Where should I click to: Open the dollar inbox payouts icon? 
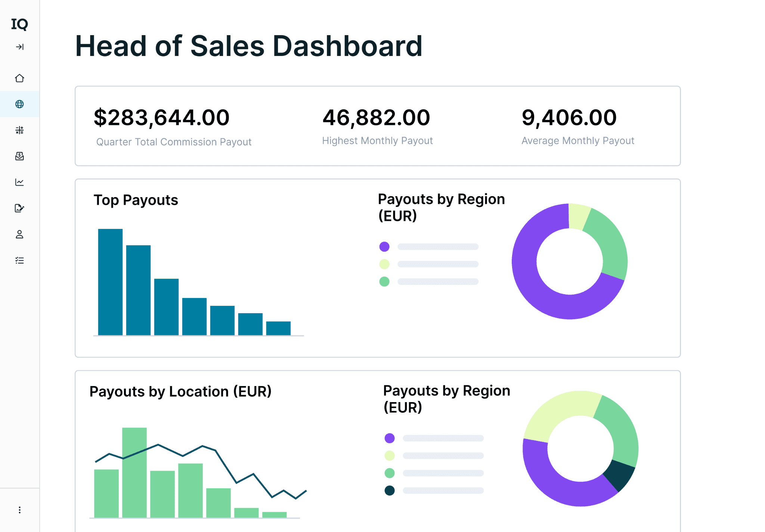pyautogui.click(x=19, y=156)
